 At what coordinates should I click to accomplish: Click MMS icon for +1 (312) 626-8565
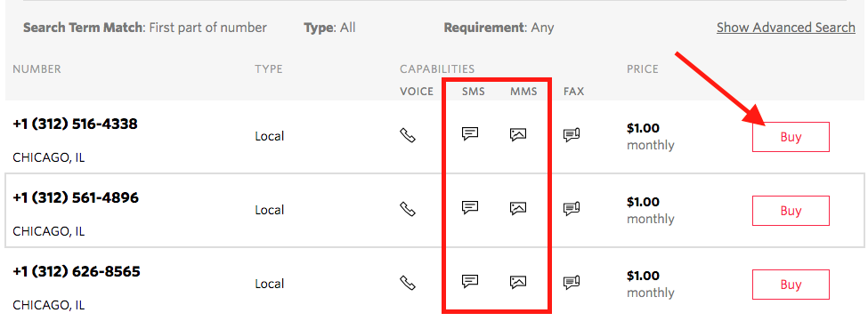[x=518, y=283]
